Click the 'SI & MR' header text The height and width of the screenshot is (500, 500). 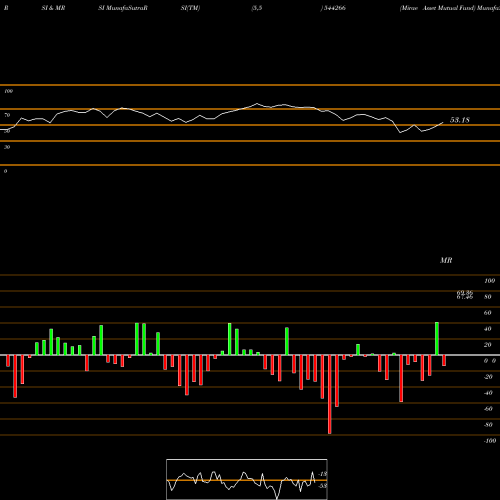click(x=53, y=8)
